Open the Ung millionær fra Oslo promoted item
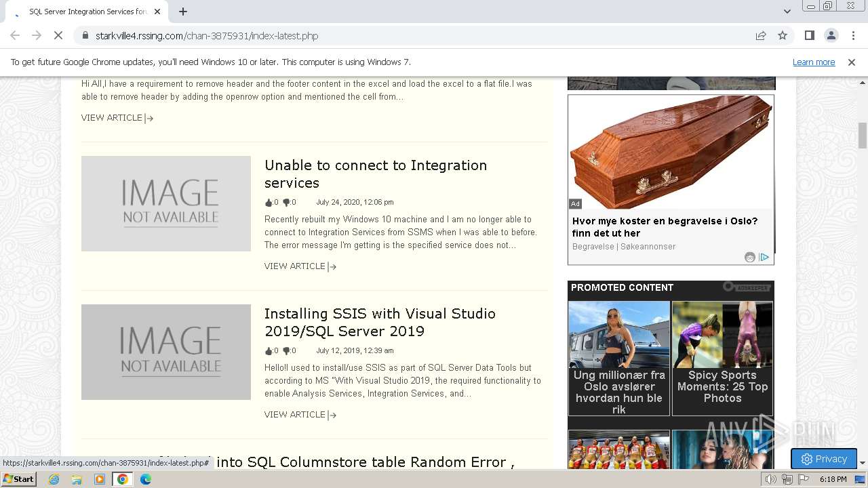The image size is (868, 488). coord(619,358)
